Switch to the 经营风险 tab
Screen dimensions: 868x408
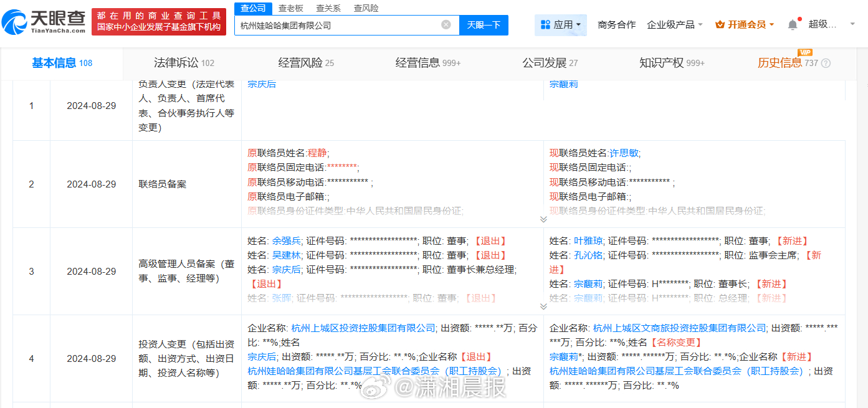pos(306,63)
